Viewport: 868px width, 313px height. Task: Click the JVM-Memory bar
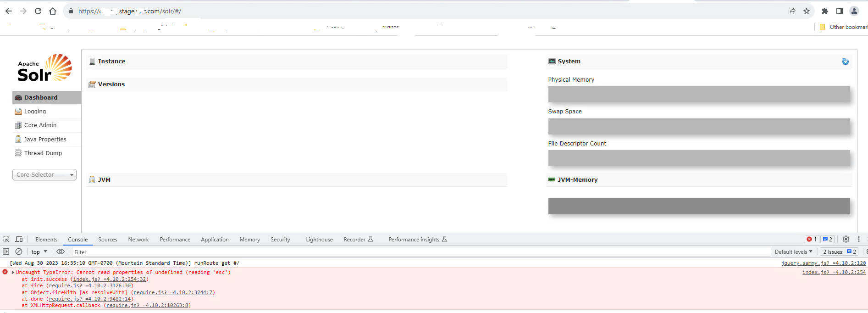coord(699,206)
